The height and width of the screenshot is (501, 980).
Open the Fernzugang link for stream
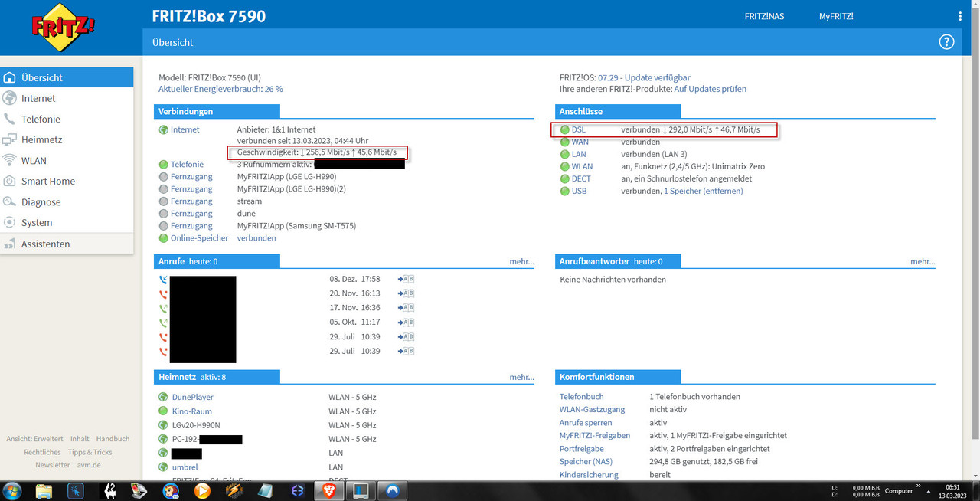click(x=191, y=201)
